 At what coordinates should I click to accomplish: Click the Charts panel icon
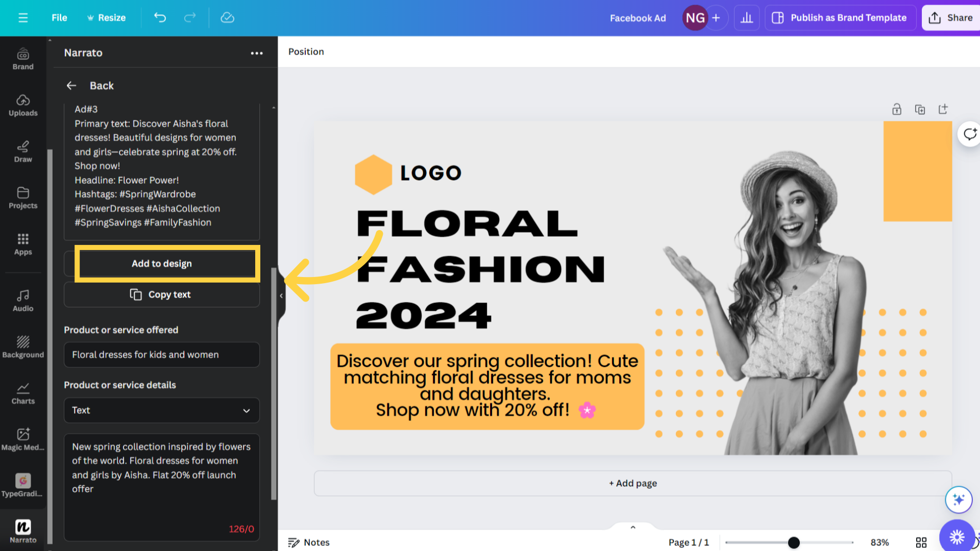click(x=22, y=392)
